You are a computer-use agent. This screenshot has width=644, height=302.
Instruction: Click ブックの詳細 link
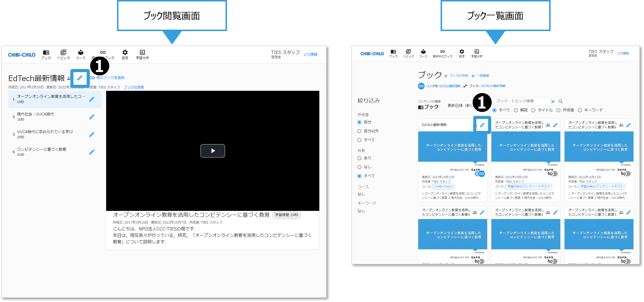134,87
